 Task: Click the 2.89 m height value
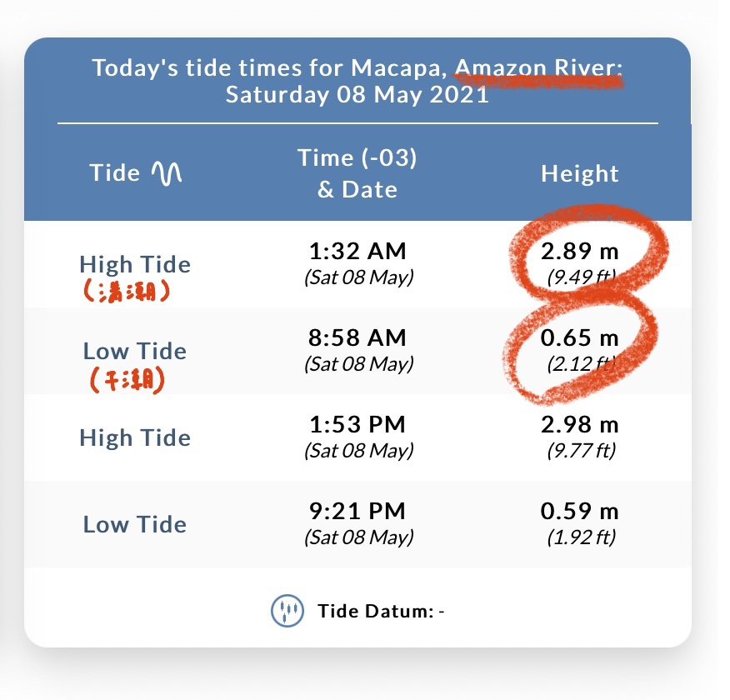[x=580, y=251]
